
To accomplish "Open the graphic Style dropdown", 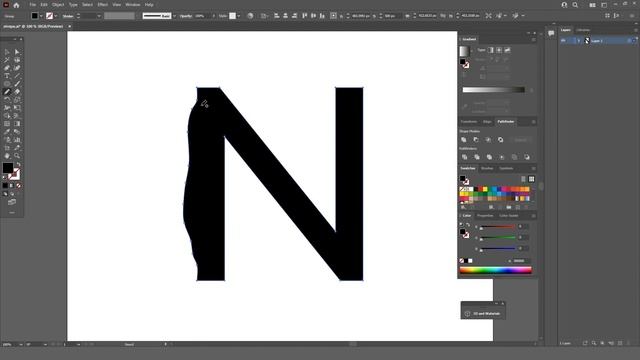I will tap(239, 16).
